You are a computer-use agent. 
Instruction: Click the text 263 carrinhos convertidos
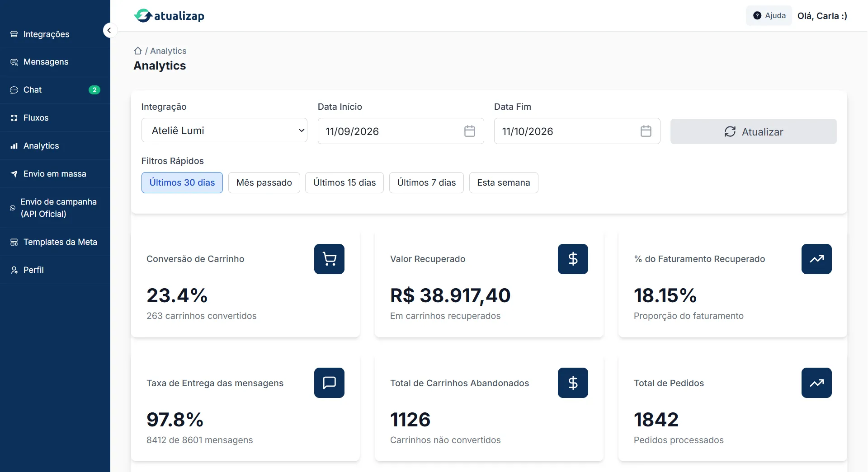tap(201, 316)
